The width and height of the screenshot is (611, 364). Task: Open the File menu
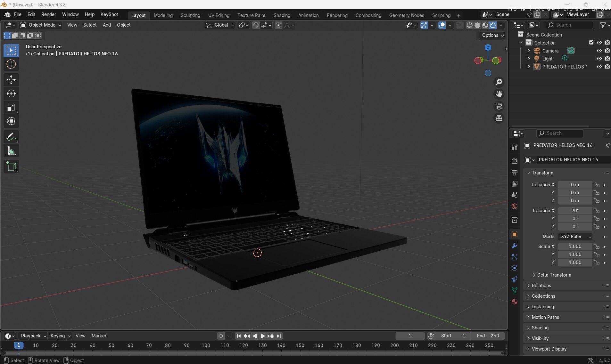tap(18, 14)
